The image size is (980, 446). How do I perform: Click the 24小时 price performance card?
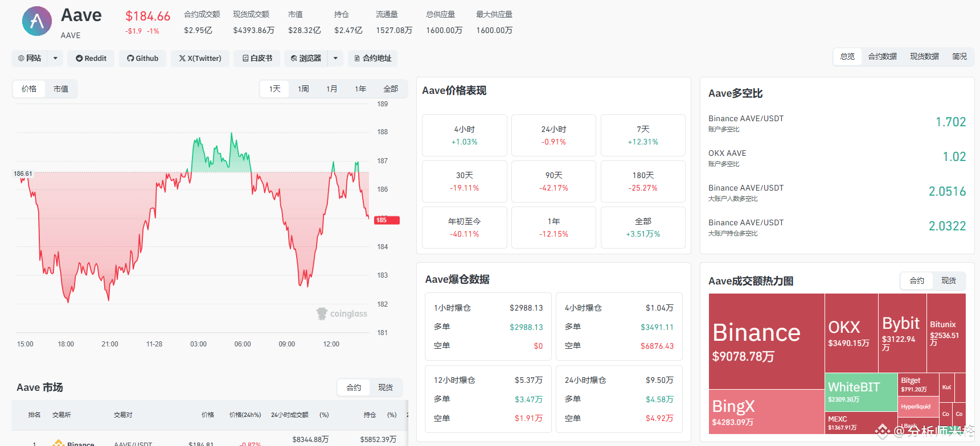click(553, 135)
